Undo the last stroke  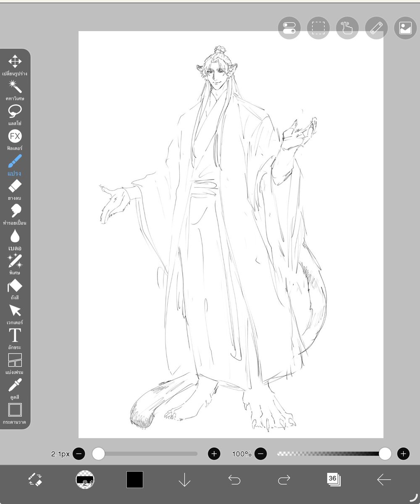point(234,480)
